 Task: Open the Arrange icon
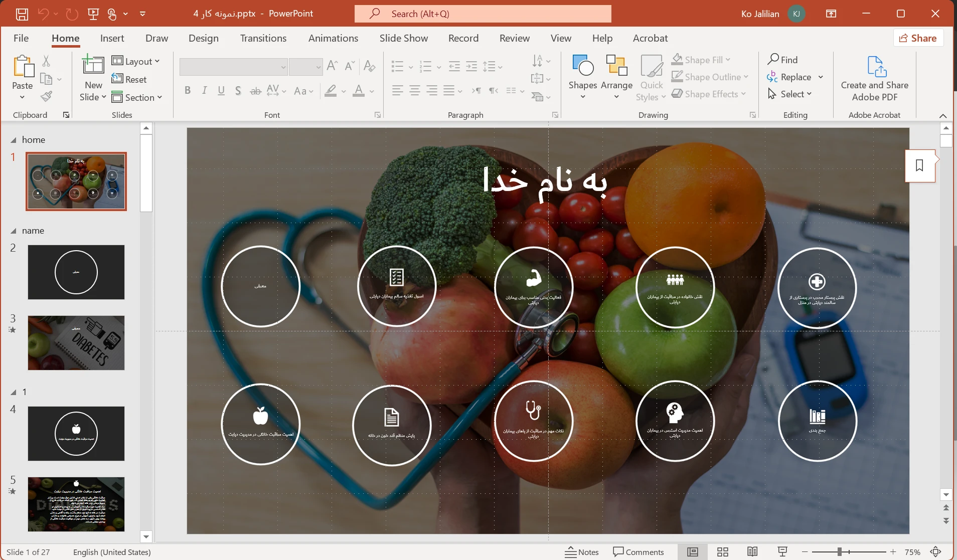click(x=616, y=66)
